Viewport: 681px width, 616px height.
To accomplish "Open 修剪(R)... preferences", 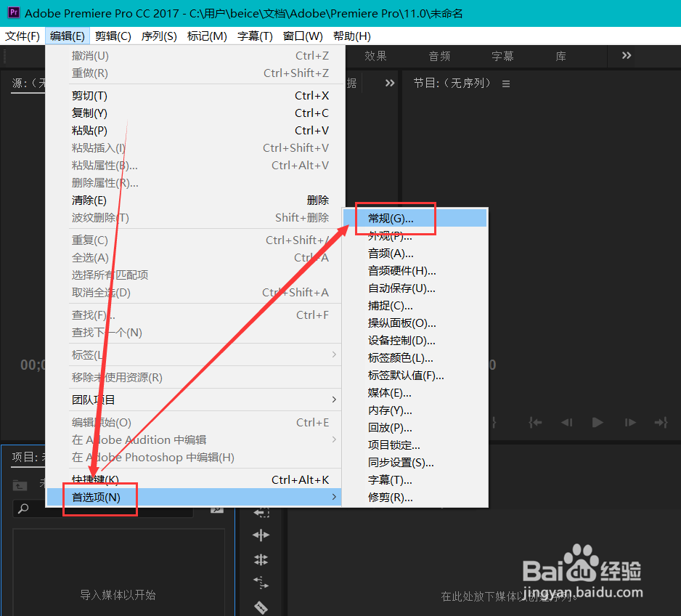I will click(415, 497).
